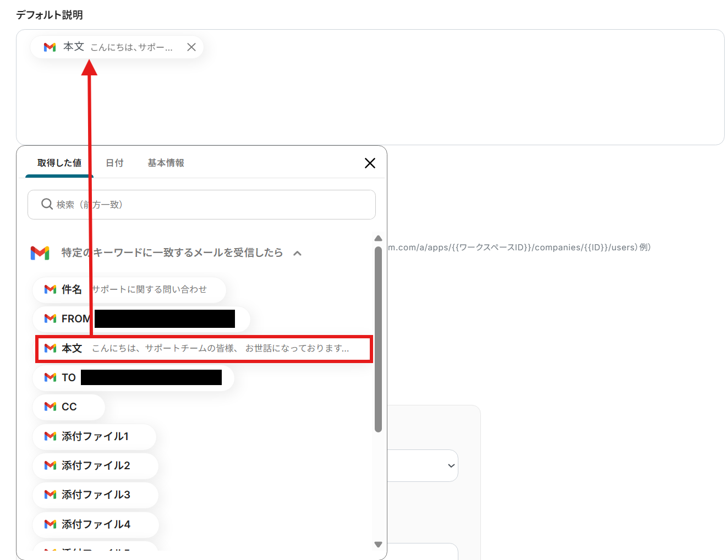Click Gmail icon on CC chip
The width and height of the screenshot is (728, 560).
click(x=50, y=407)
